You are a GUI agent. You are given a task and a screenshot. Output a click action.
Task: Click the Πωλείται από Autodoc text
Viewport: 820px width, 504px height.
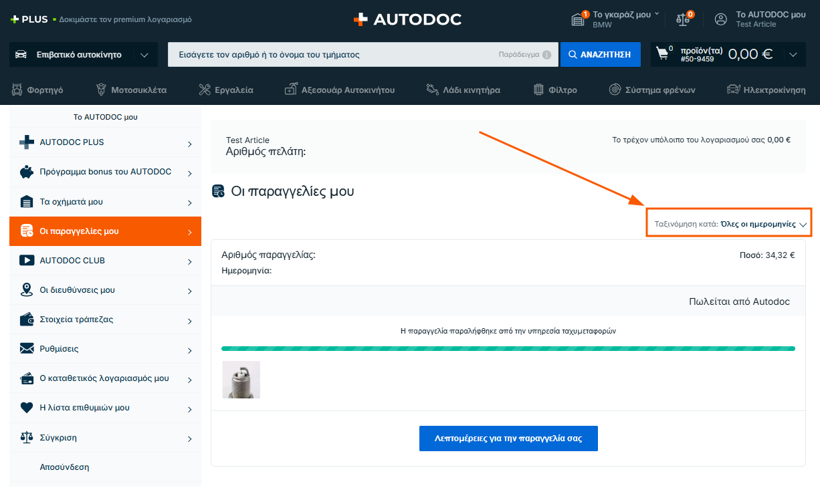click(739, 301)
